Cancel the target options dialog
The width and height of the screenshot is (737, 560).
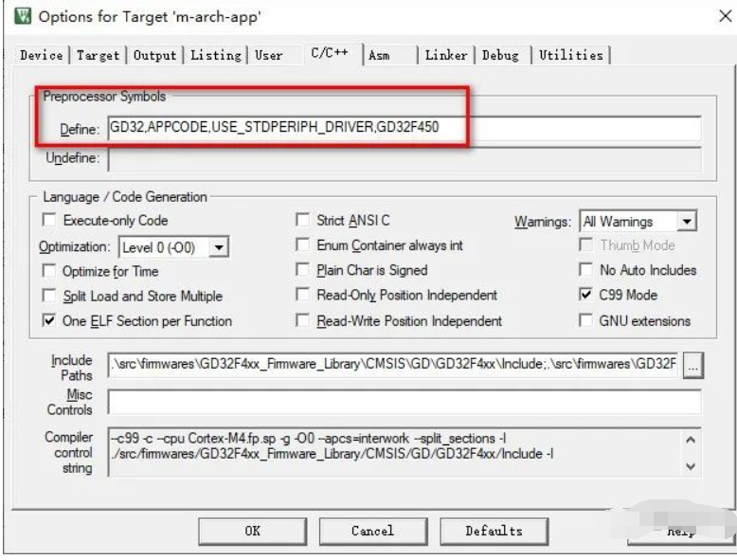point(372,531)
